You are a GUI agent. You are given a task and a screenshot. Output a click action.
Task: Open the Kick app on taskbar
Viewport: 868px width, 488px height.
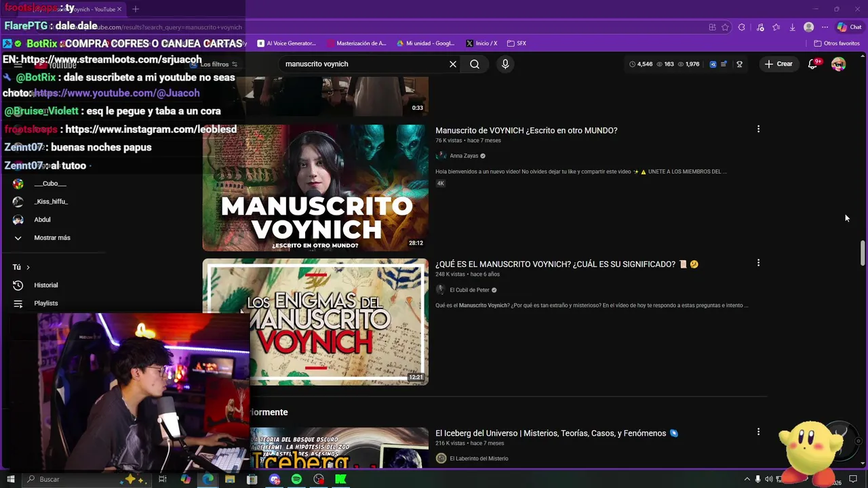tap(340, 479)
